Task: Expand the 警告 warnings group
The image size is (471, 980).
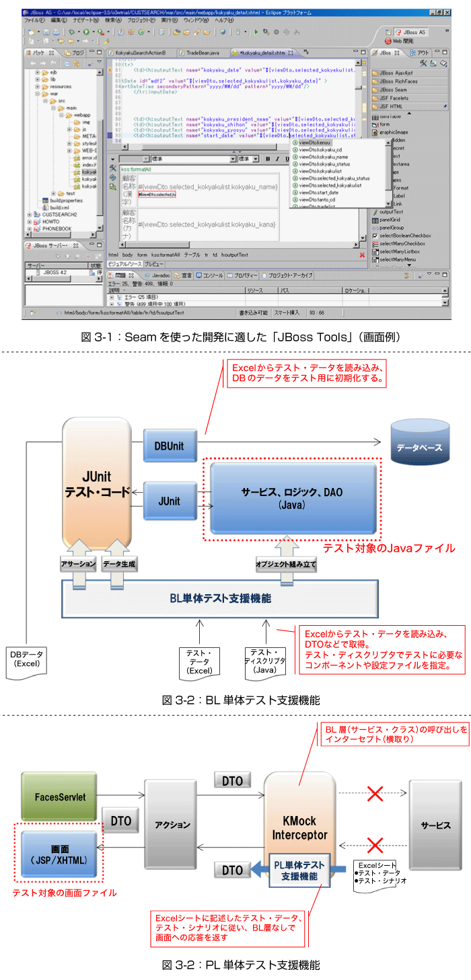Action: click(x=112, y=304)
